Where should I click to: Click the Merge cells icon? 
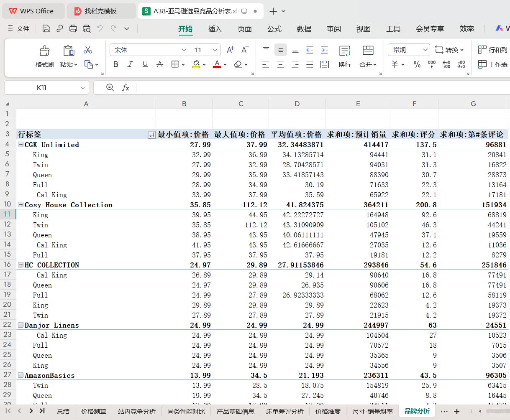point(368,51)
